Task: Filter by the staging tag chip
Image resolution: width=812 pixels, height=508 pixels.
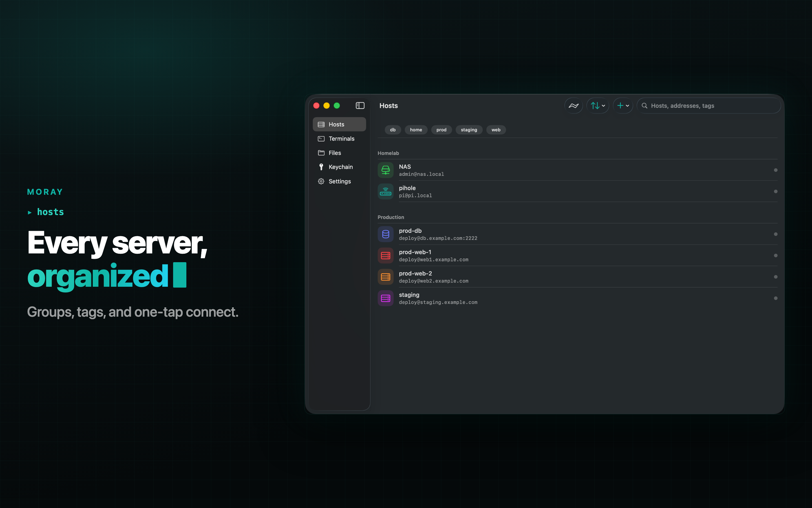Action: [x=469, y=130]
